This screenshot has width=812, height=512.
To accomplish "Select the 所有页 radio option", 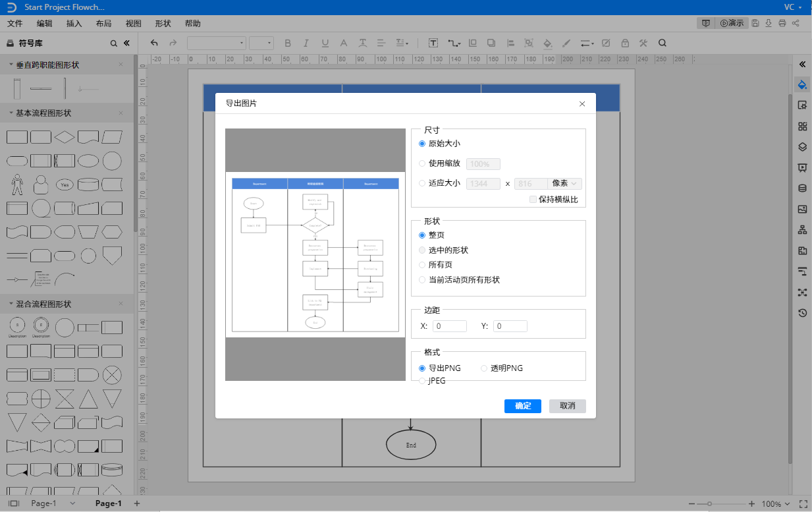I will 422,265.
